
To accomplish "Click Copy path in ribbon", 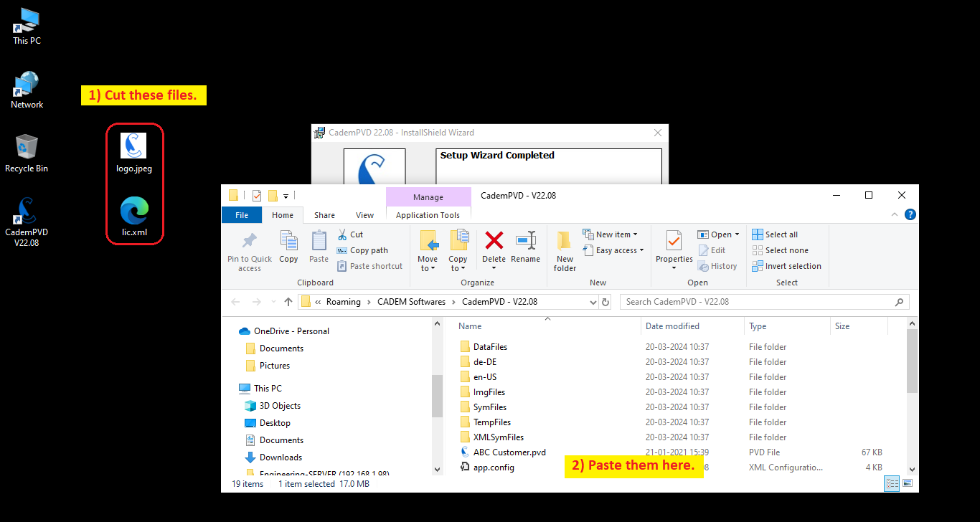I will [x=362, y=250].
